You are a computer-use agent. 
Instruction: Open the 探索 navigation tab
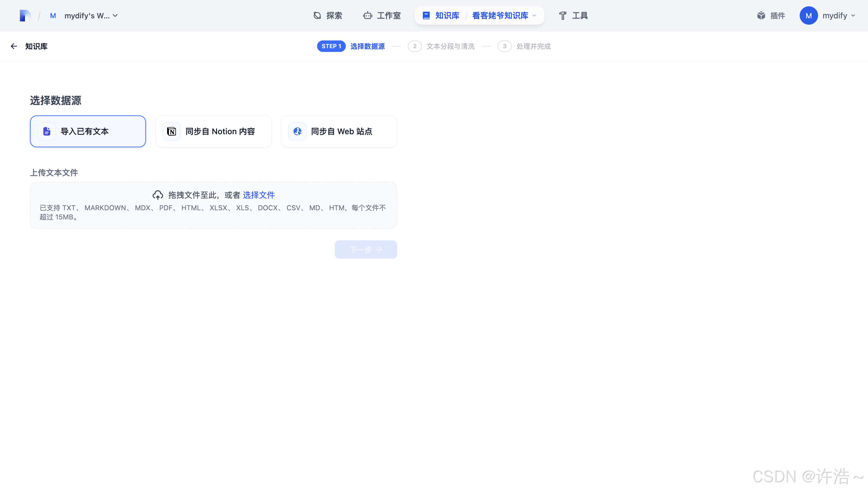click(x=334, y=15)
